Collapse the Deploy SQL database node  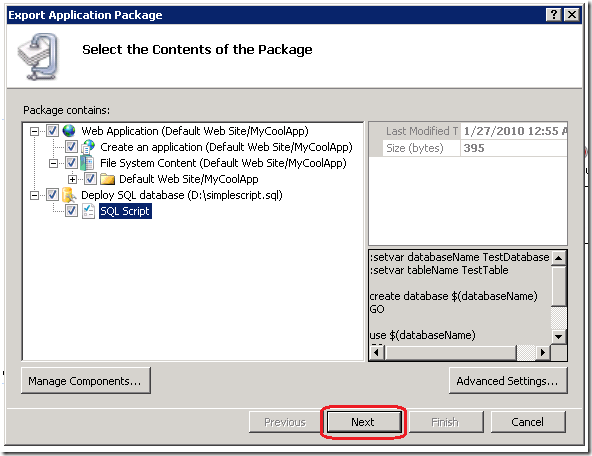(x=34, y=195)
